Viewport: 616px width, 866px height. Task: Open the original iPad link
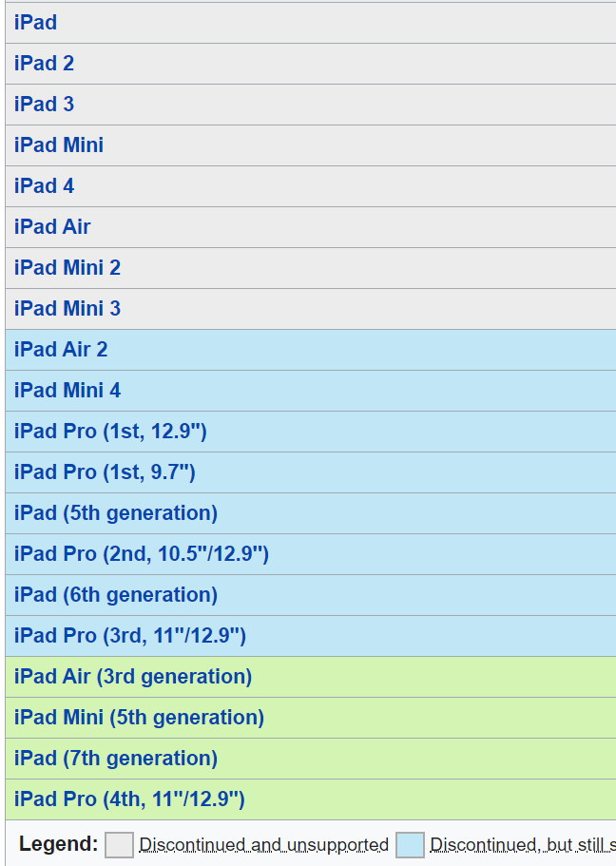35,23
